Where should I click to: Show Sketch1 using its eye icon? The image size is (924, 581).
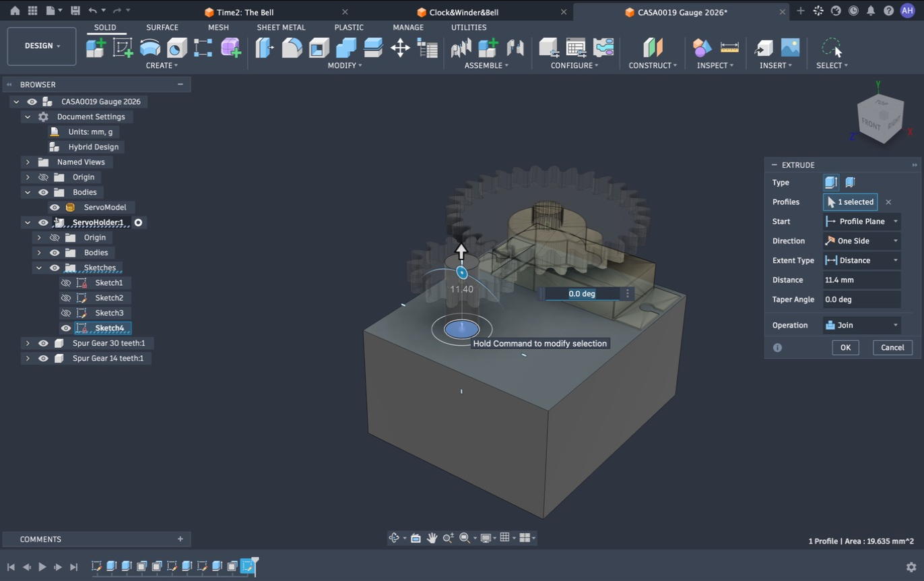click(66, 283)
